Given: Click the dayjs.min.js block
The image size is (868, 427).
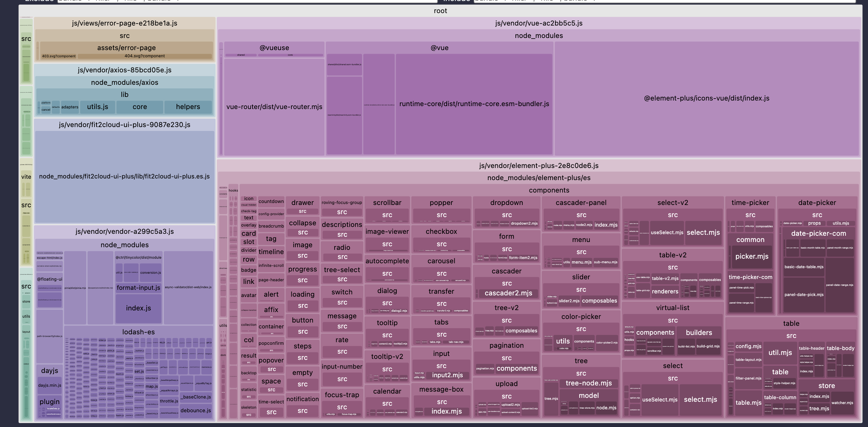Looking at the screenshot, I should [x=49, y=385].
